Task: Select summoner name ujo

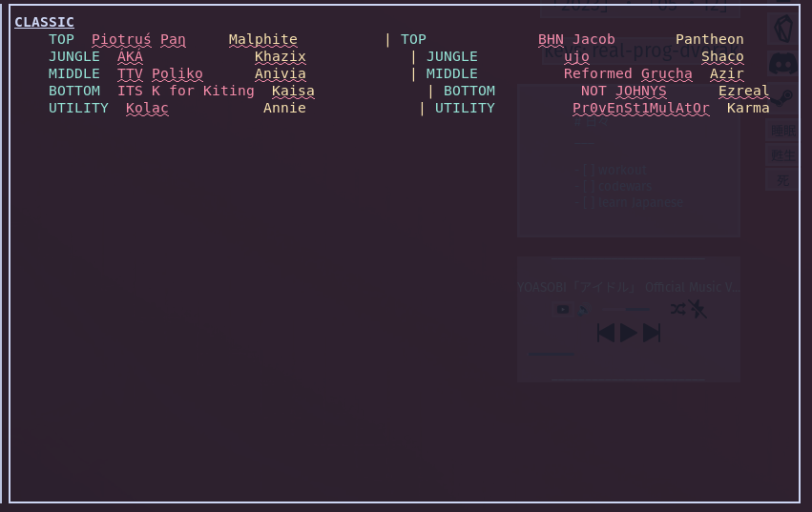Action: [576, 57]
